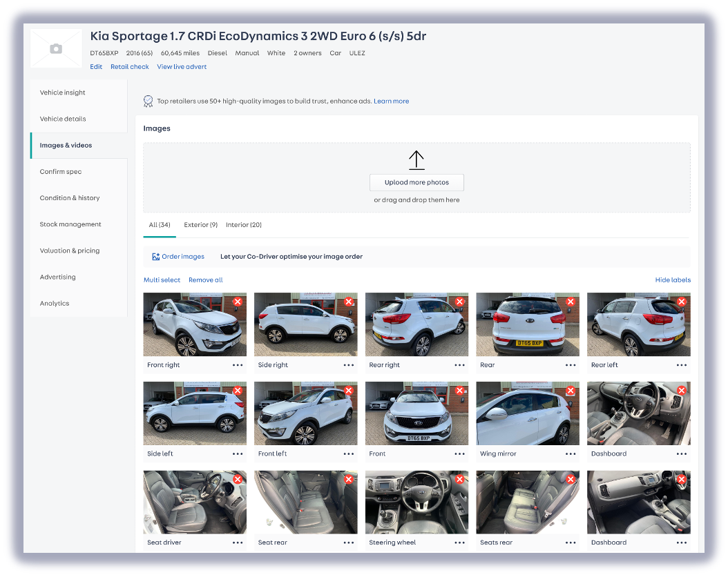Delete the Rear right photo via red X
This screenshot has width=728, height=577.
[459, 302]
